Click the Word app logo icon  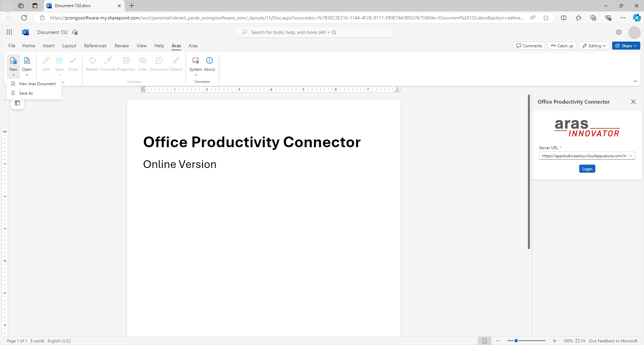26,32
